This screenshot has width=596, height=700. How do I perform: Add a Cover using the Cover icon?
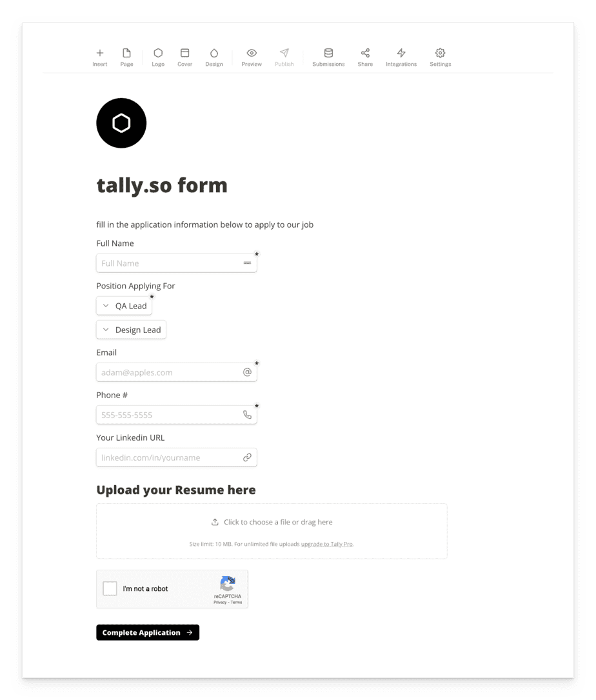coord(184,54)
